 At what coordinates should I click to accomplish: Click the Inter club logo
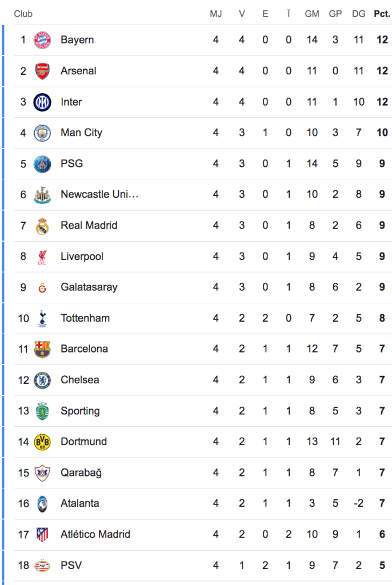(42, 102)
